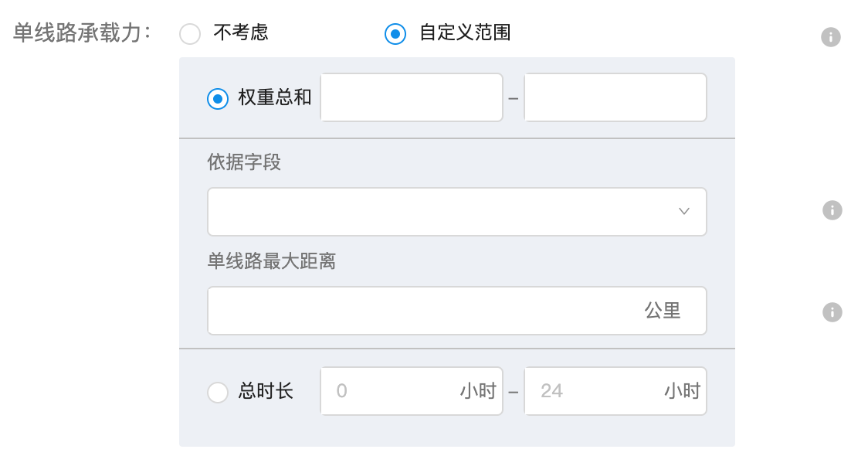
Task: Click the 权重总和 minimum value input
Action: pyautogui.click(x=412, y=97)
